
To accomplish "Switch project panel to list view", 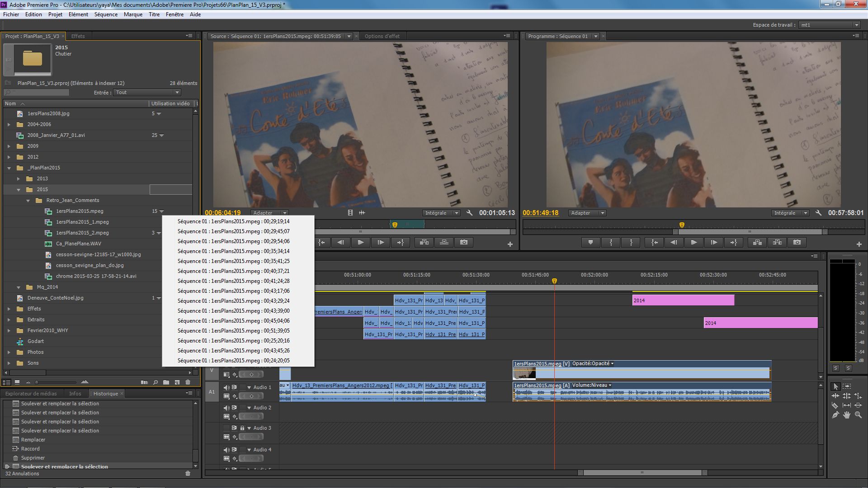I will (x=7, y=382).
